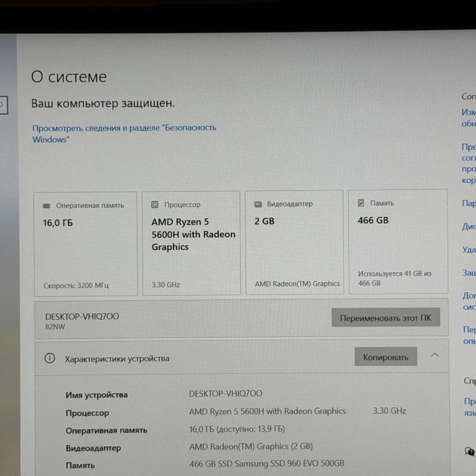Screen dimensions: 476x476
Task: Click the Память storage icon
Action: coord(361,203)
